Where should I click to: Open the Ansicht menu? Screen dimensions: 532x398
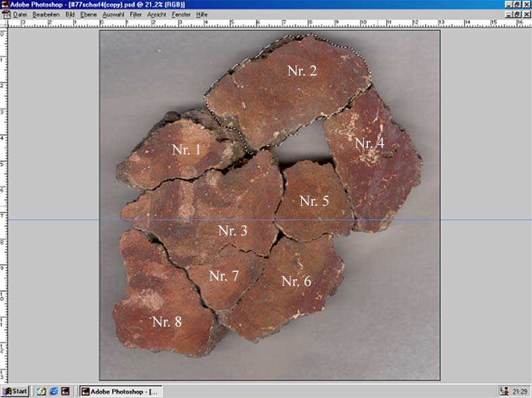click(157, 14)
